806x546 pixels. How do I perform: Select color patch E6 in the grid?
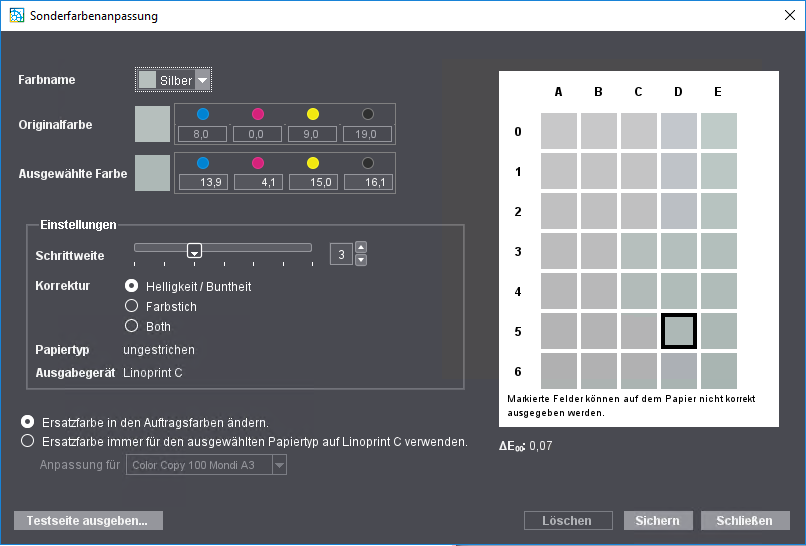click(719, 371)
